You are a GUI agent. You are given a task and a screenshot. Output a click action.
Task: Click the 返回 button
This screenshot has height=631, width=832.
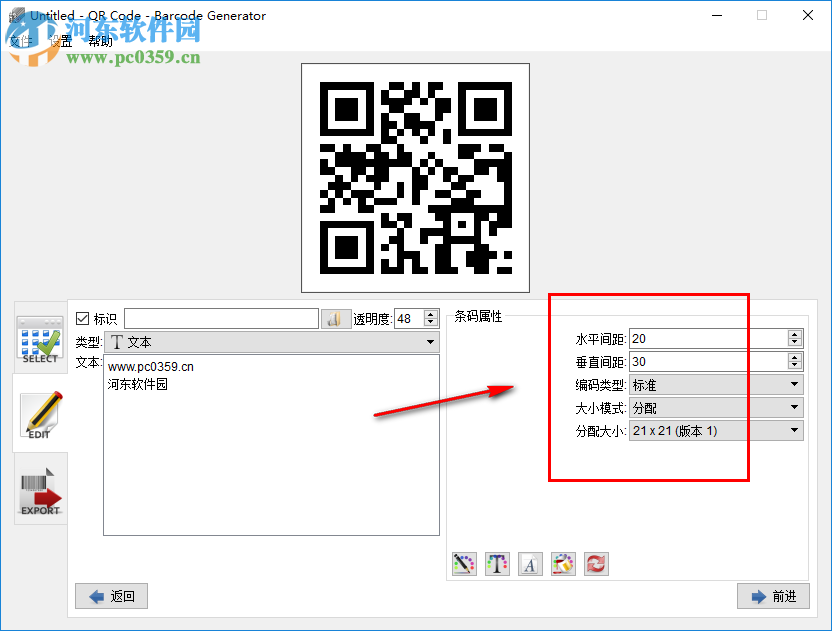pos(110,596)
